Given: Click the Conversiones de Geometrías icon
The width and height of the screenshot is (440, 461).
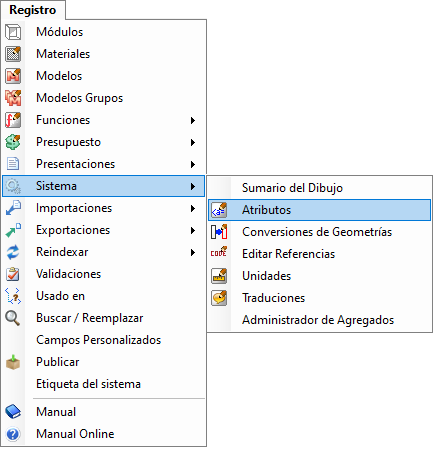Looking at the screenshot, I should [219, 232].
